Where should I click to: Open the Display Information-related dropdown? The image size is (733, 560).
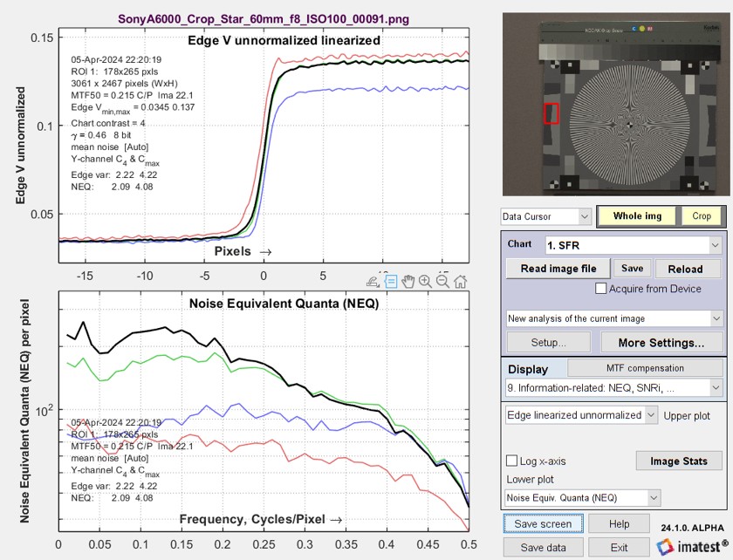614,388
